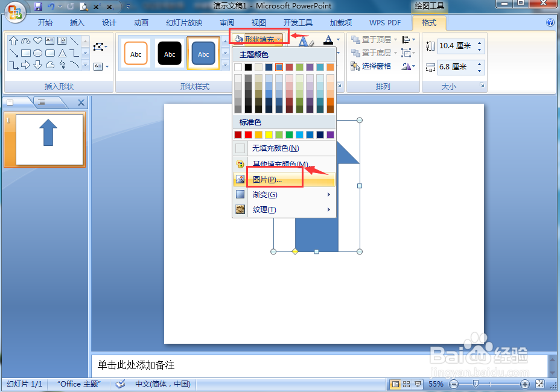Select the blue Abc shape style
The height and width of the screenshot is (392, 560).
203,54
